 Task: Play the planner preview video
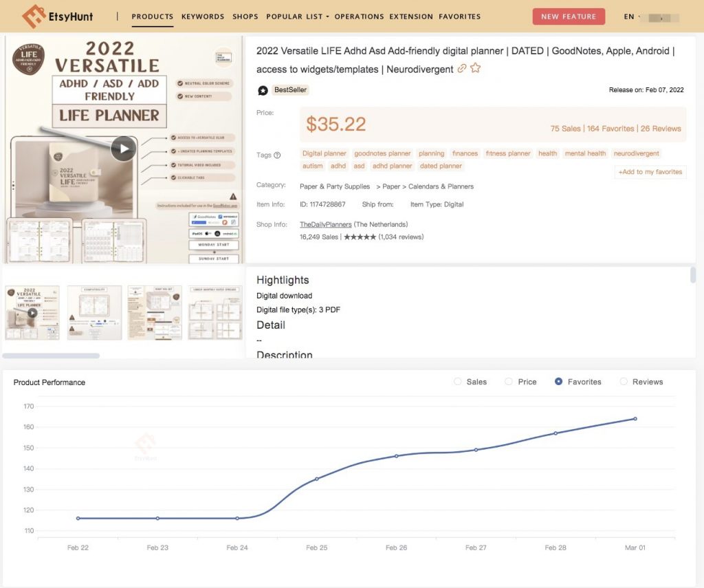(123, 148)
